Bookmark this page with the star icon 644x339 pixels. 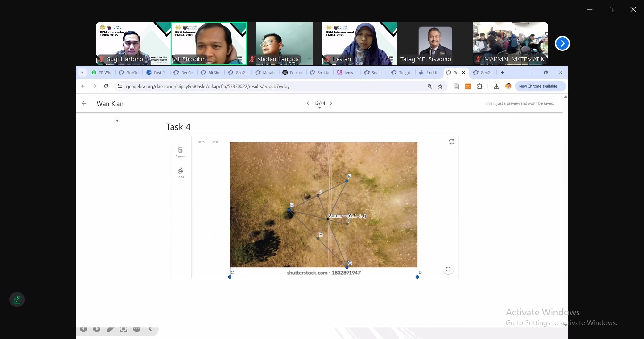[440, 87]
